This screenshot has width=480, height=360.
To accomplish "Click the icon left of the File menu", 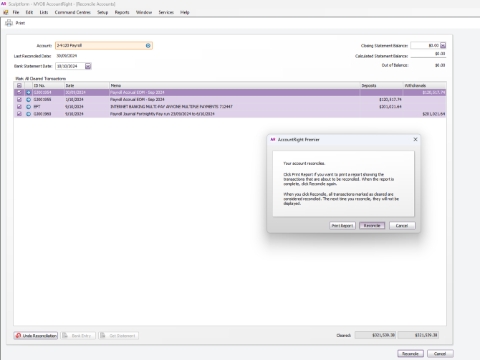I will click(x=5, y=12).
